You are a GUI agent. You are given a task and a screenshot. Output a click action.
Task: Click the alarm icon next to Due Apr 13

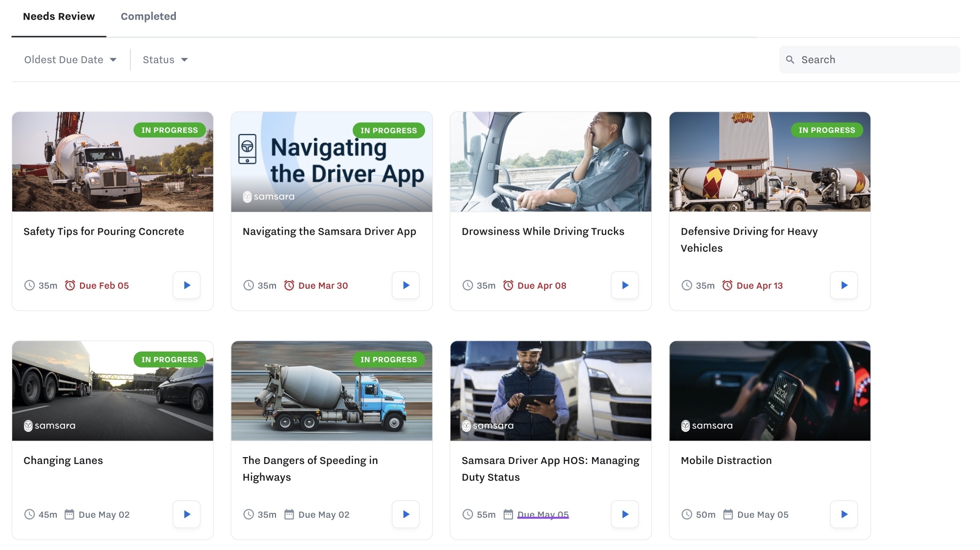point(727,285)
